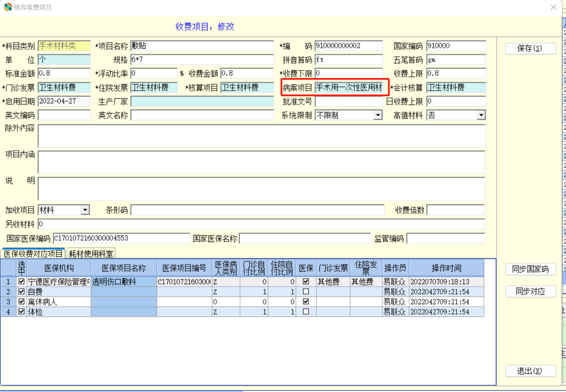Select the 门诊发票 field

coord(64,87)
